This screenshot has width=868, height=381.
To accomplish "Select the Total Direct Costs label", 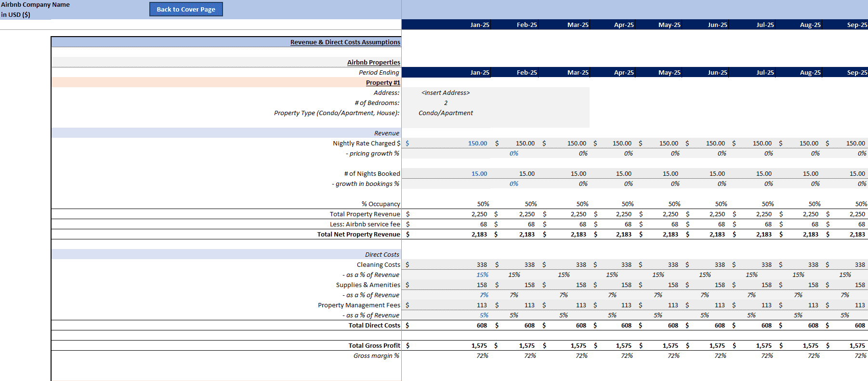I will (374, 325).
